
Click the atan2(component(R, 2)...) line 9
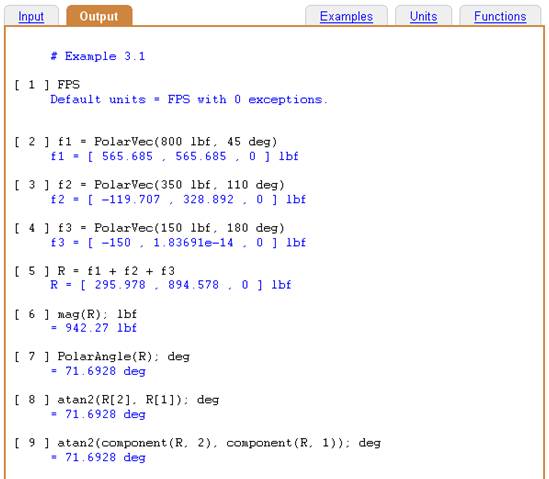(x=219, y=443)
